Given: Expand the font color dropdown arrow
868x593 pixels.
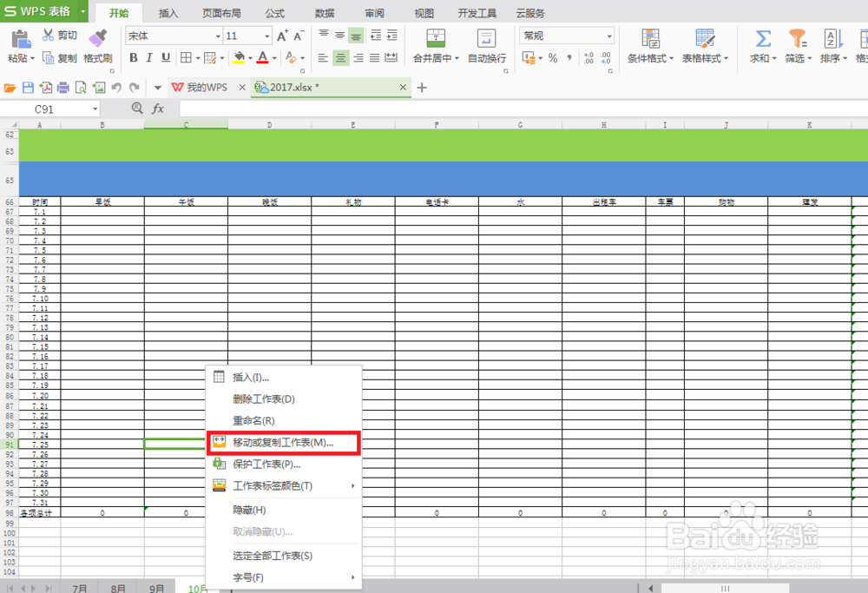Looking at the screenshot, I should [x=274, y=58].
